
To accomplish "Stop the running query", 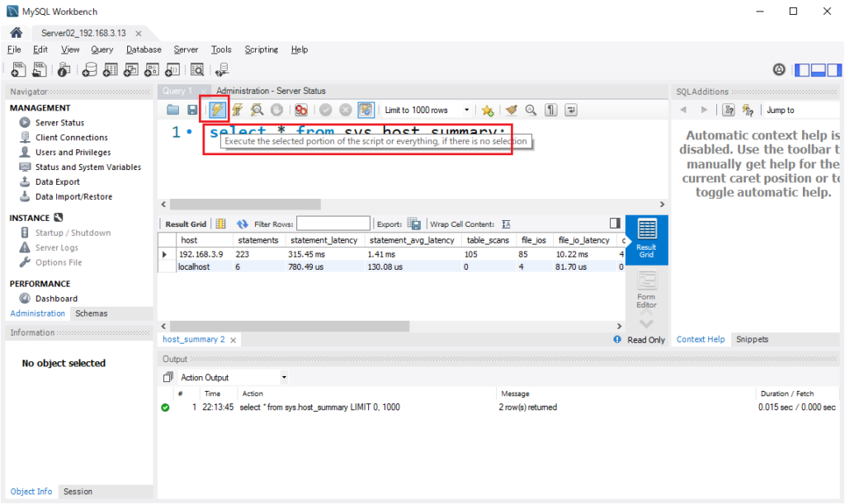I will pos(276,110).
